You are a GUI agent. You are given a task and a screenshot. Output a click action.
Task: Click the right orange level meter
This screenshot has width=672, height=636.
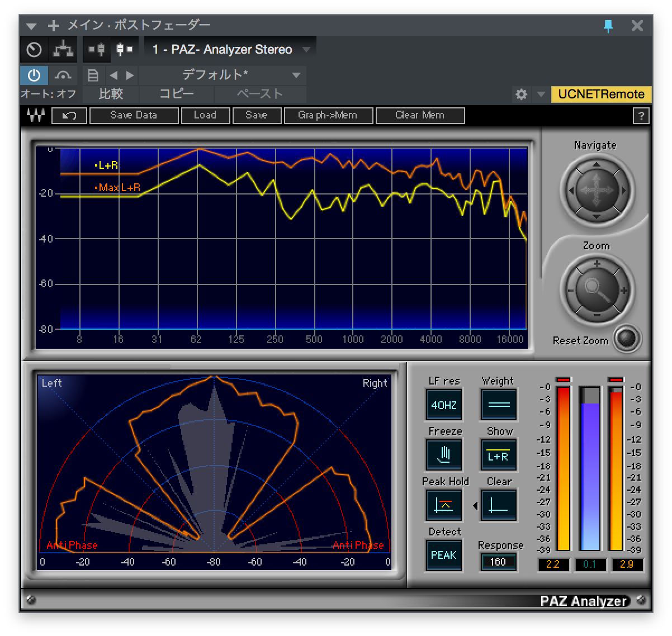[x=616, y=469]
